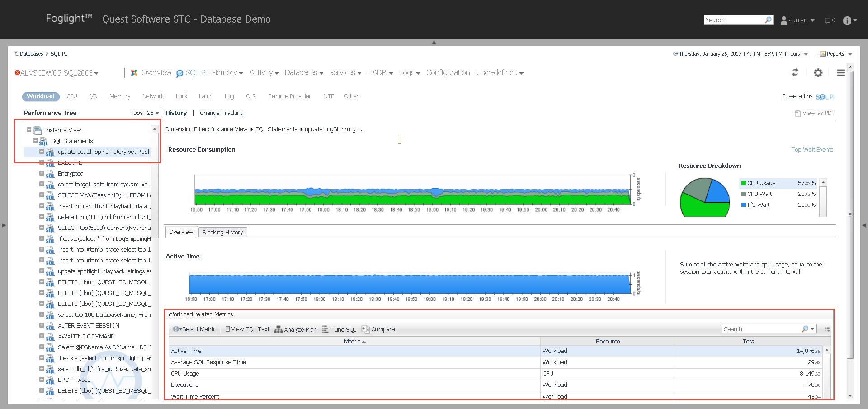Collapse the SQL Statements tree node
868x409 pixels.
(35, 141)
